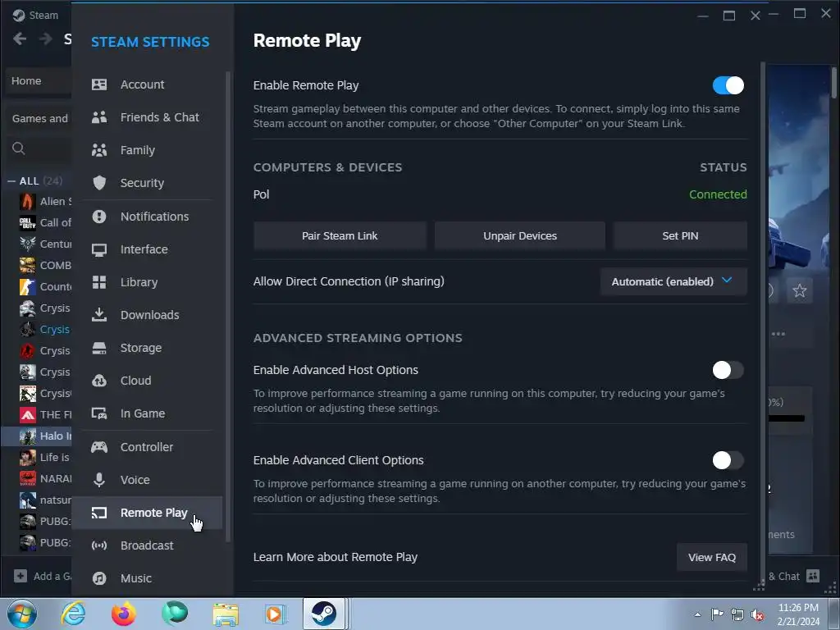This screenshot has width=840, height=630.
Task: Click the Storage drive icon
Action: (99, 348)
